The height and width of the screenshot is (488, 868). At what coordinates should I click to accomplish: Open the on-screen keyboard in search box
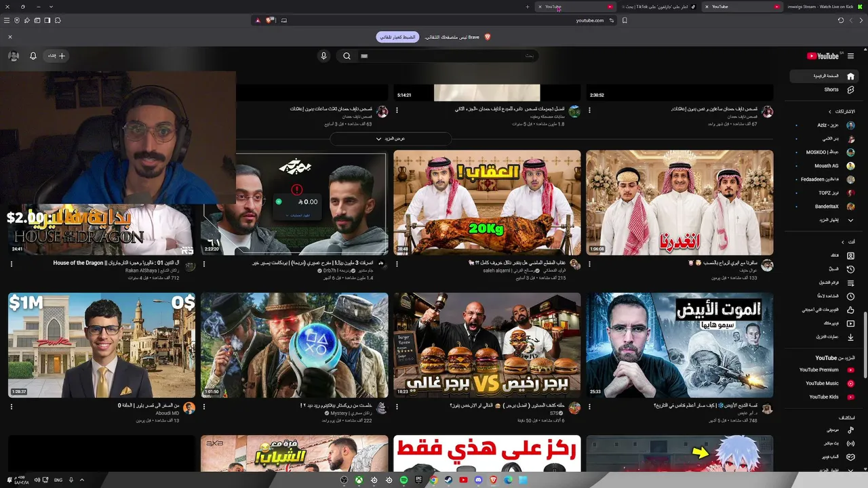(x=364, y=56)
